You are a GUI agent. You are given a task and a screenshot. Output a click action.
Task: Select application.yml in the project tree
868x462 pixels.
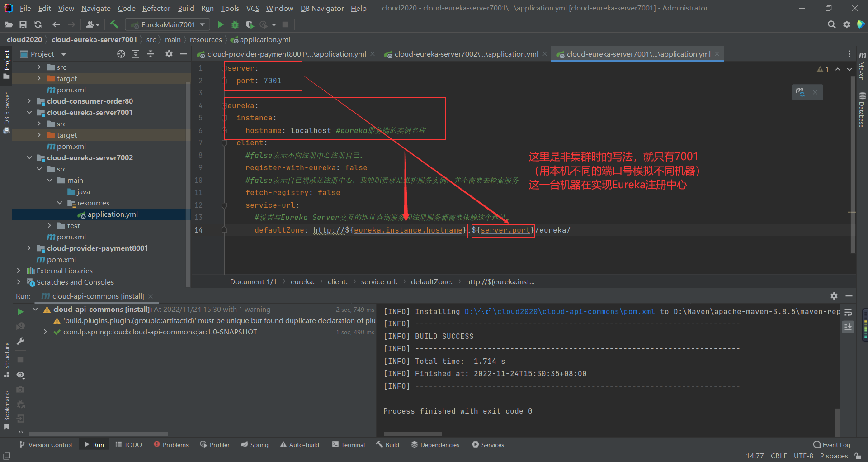tap(113, 214)
